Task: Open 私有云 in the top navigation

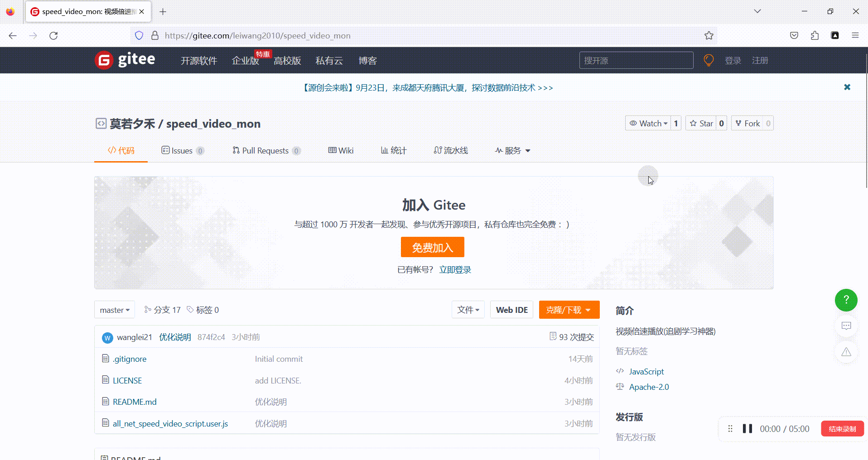Action: [x=329, y=61]
